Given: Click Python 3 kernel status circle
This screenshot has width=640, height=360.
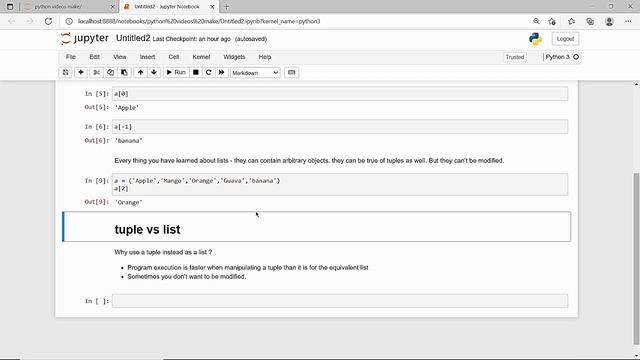Looking at the screenshot, I should pyautogui.click(x=576, y=57).
